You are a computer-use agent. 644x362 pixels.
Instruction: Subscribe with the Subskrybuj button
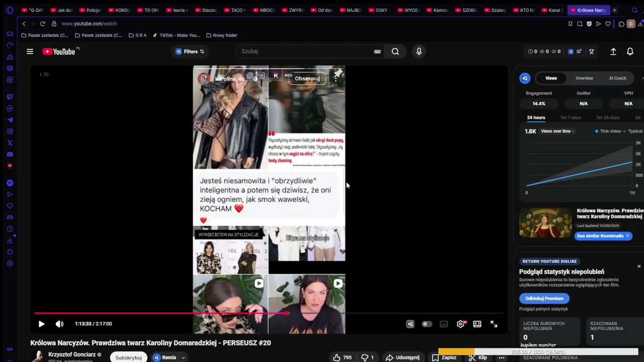tap(128, 357)
